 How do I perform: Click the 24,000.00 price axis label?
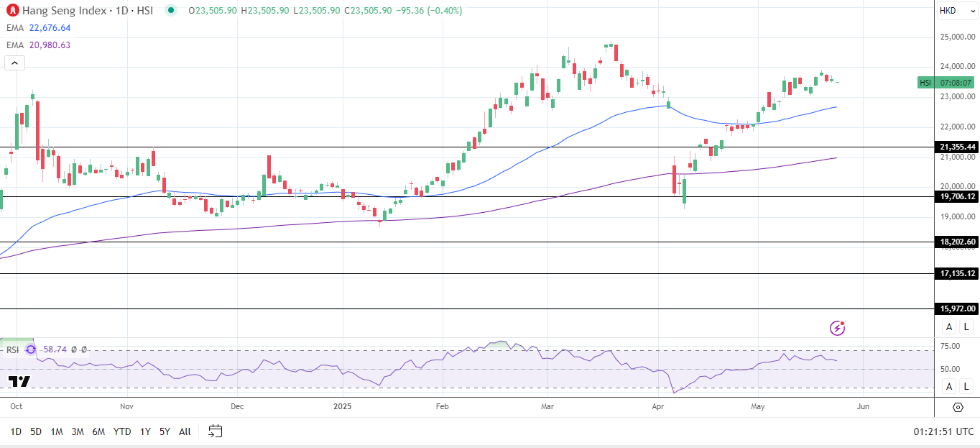coord(958,67)
